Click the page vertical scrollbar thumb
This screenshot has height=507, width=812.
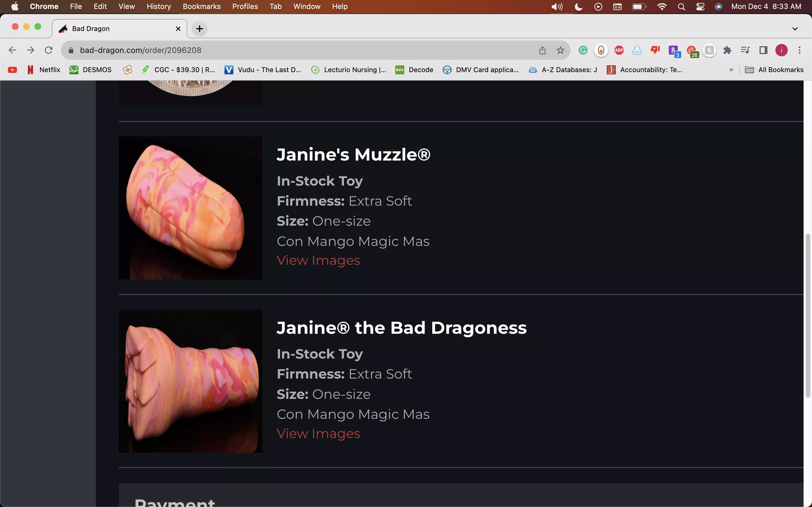[x=808, y=315]
